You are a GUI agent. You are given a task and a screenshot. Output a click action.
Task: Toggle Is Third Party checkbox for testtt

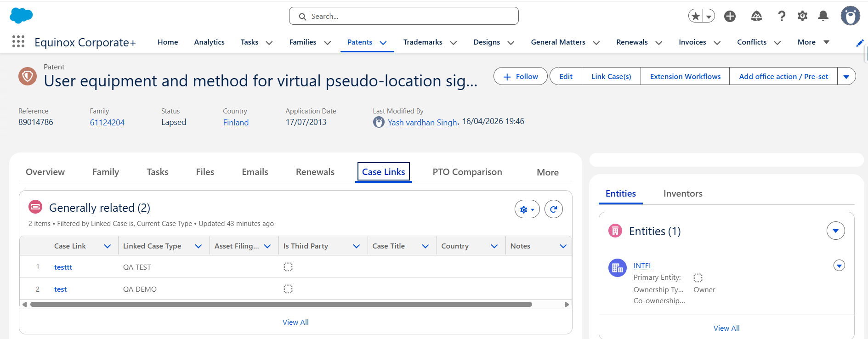pos(288,267)
